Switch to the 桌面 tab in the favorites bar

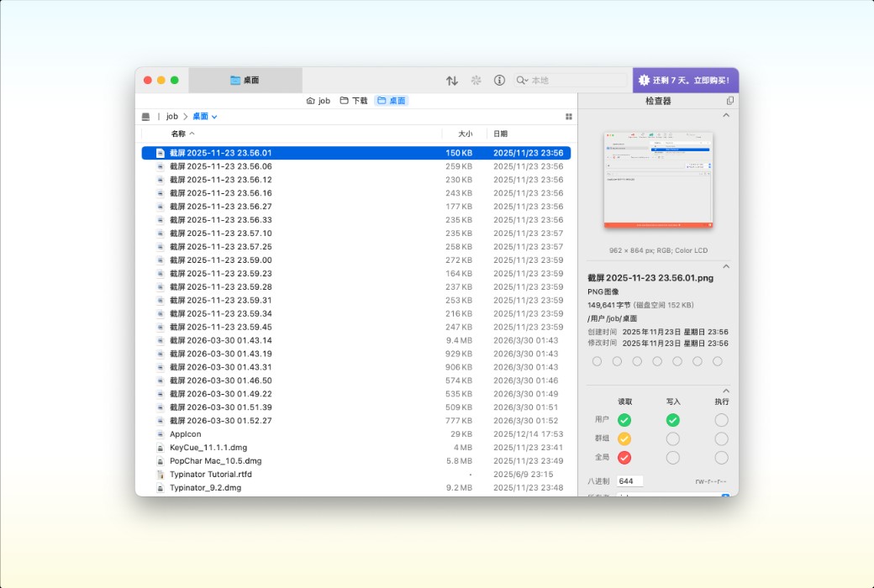coord(391,99)
